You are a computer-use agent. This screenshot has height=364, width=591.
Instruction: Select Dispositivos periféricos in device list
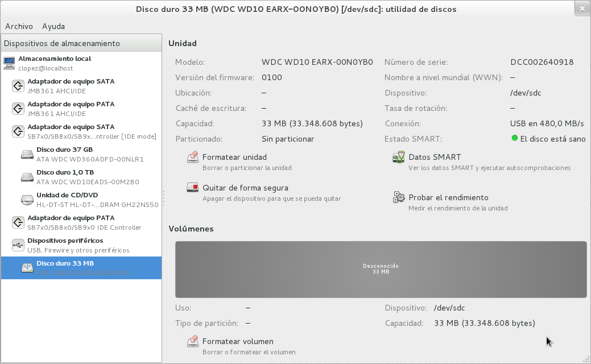click(x=81, y=245)
